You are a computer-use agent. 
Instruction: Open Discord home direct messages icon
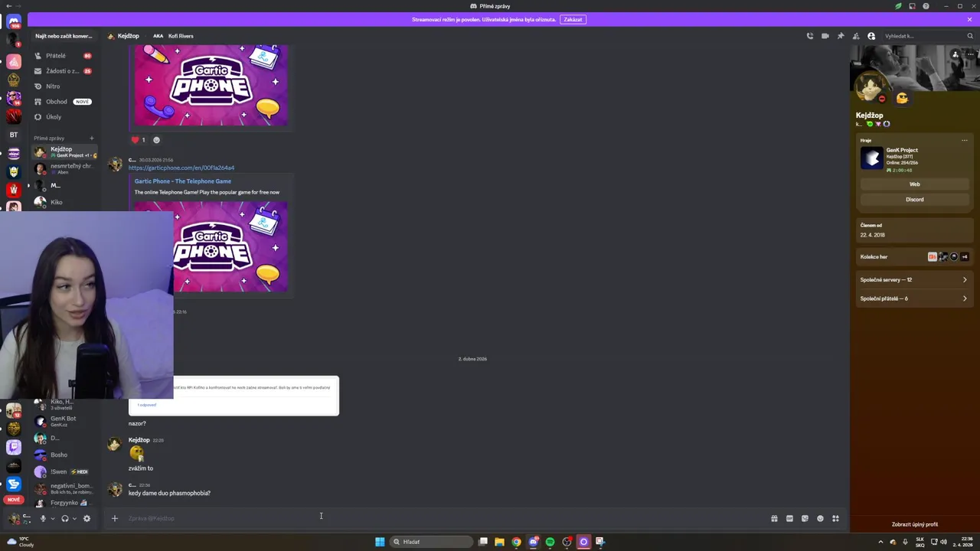tap(13, 21)
